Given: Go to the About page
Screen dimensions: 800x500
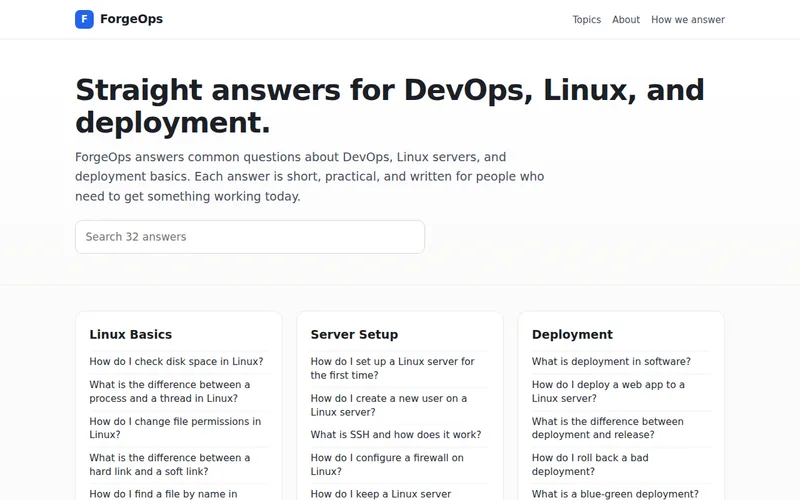Looking at the screenshot, I should [626, 19].
